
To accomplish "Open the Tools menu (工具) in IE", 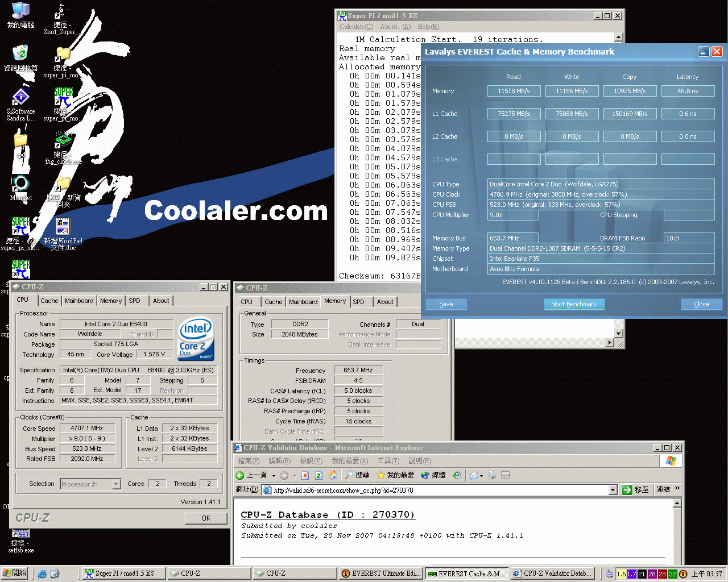I will point(388,461).
